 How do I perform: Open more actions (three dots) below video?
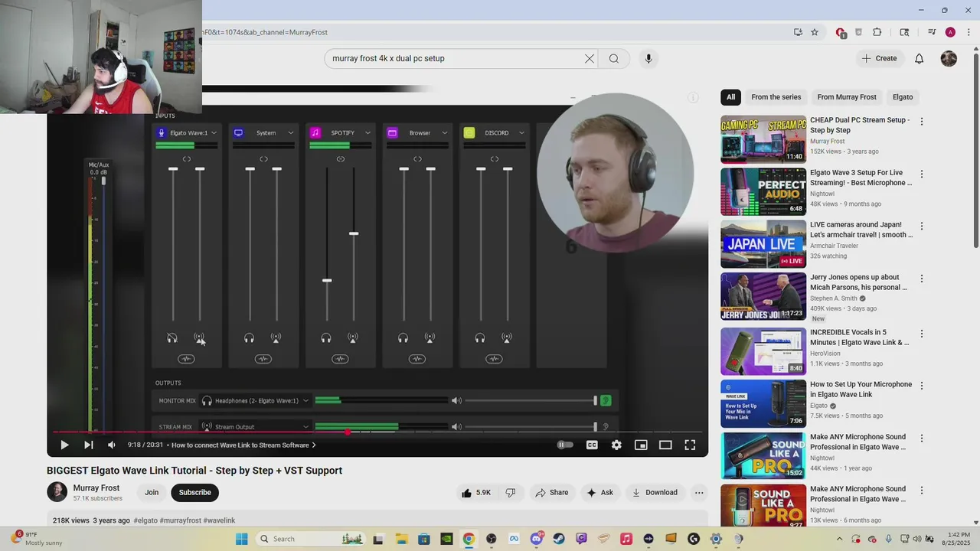coord(699,493)
